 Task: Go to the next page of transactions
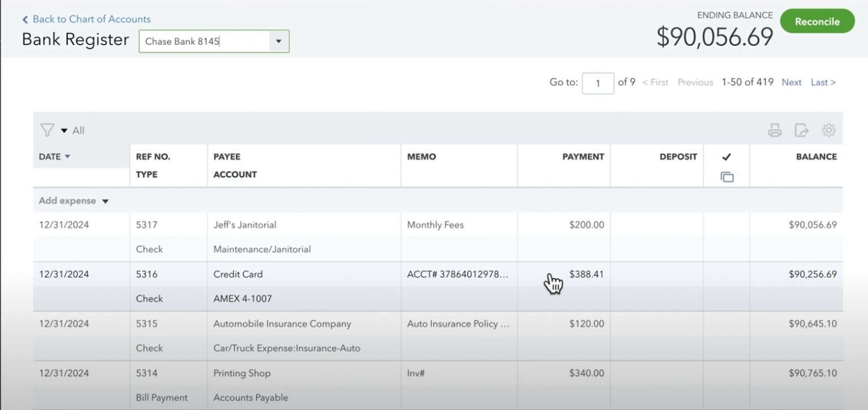[x=791, y=82]
